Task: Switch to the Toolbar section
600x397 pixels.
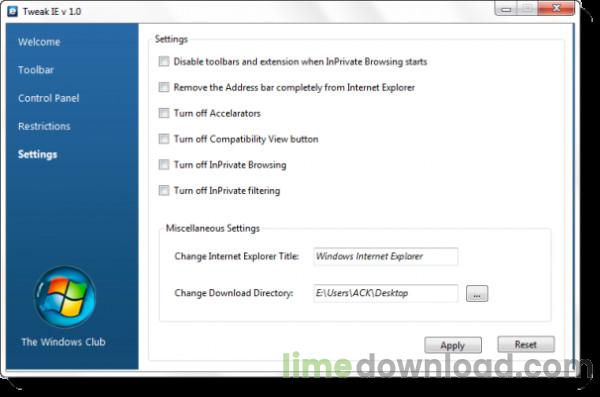Action: tap(36, 70)
